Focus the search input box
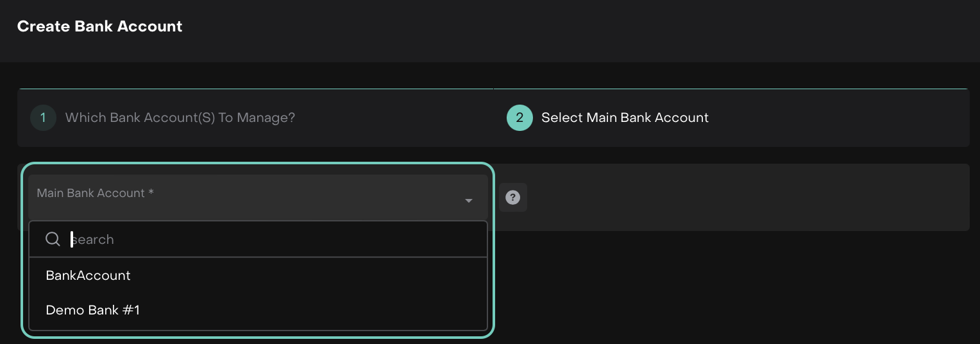Screen dimensions: 980x344 (x=276, y=239)
